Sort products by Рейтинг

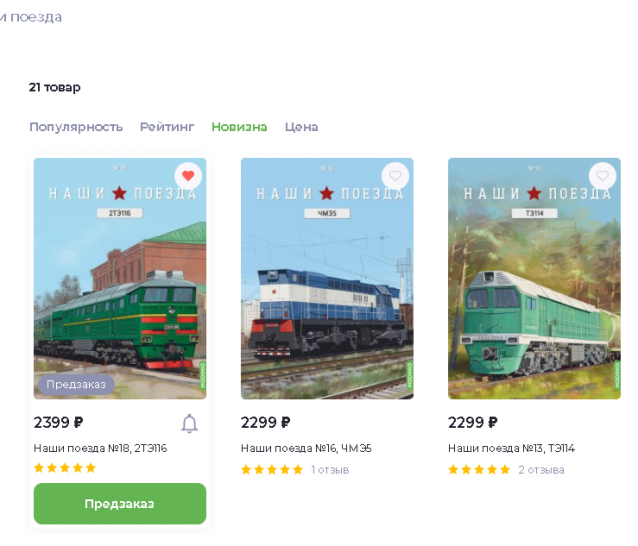[x=167, y=127]
